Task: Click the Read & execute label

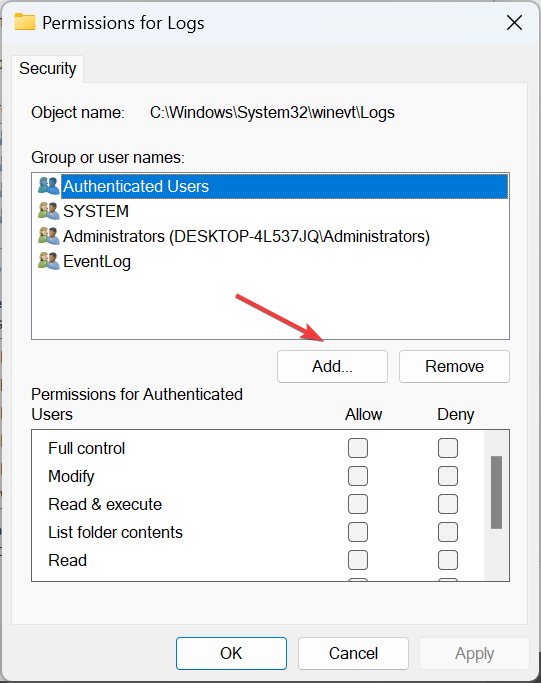Action: point(105,504)
